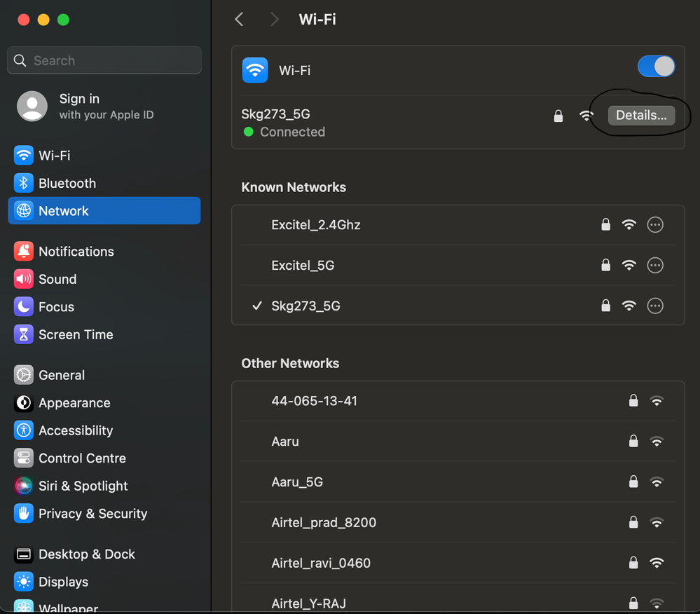Screen dimensions: 700x614
Task: Click the signal icon for Airtel_ravi_0460
Action: pos(657,563)
